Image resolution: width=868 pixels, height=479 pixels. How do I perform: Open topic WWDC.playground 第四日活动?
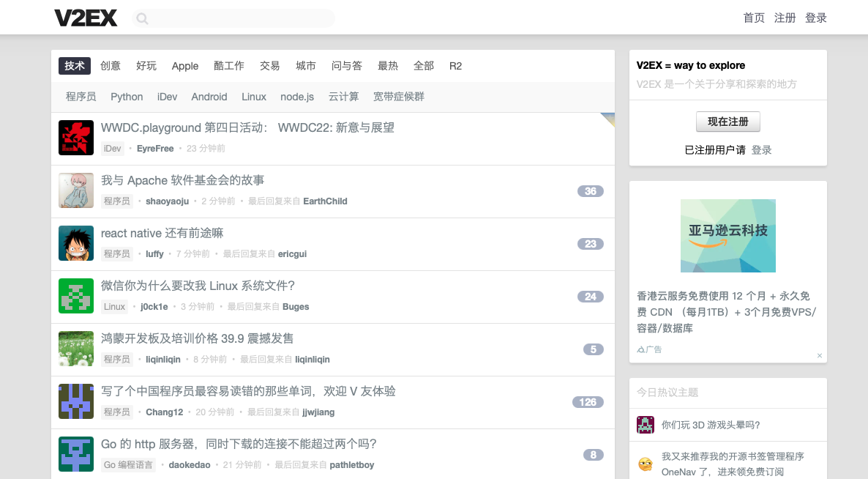tap(247, 127)
